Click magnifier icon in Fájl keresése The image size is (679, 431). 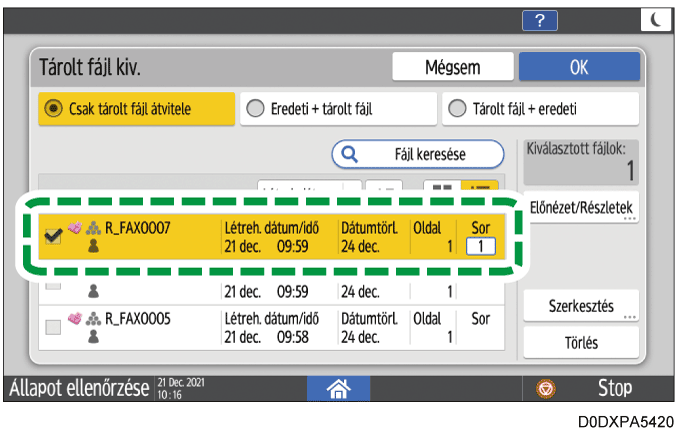click(351, 155)
